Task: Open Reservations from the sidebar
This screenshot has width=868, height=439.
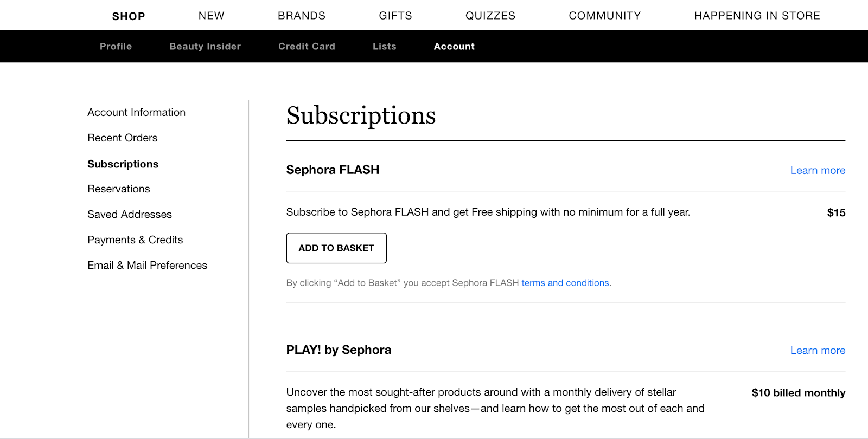Action: pyautogui.click(x=118, y=189)
